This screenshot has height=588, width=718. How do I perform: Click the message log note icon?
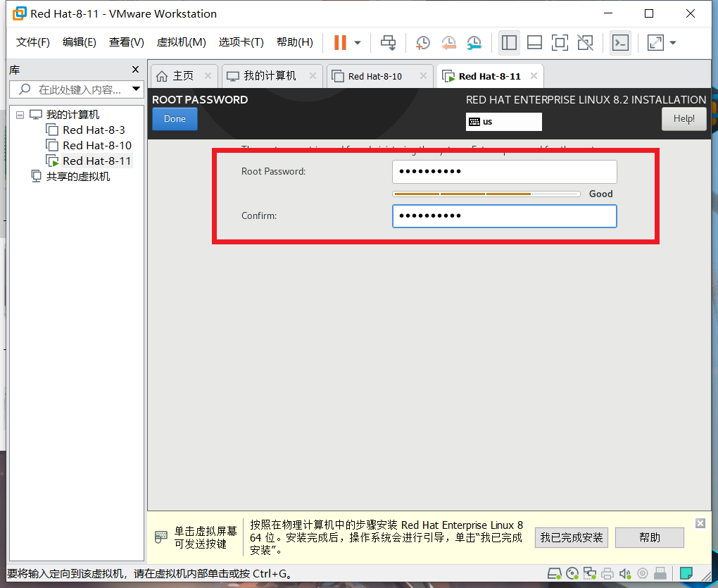coord(686,573)
